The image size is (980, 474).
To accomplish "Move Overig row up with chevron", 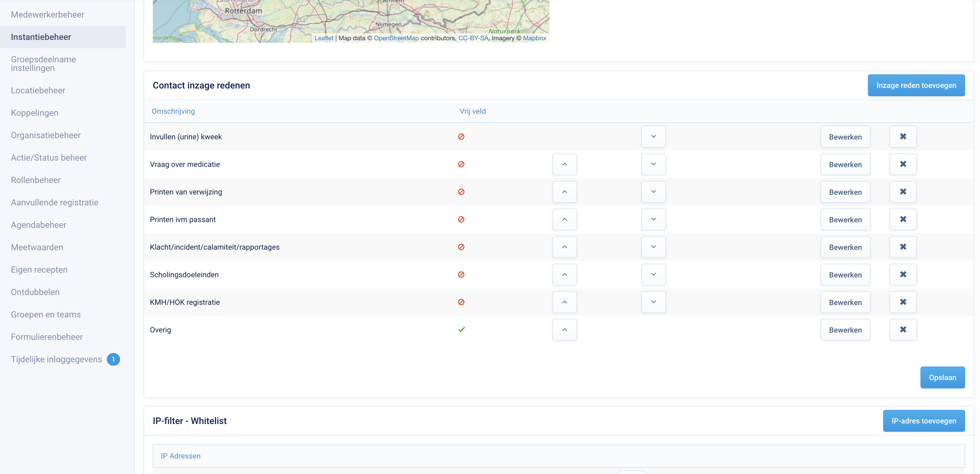I will (565, 330).
